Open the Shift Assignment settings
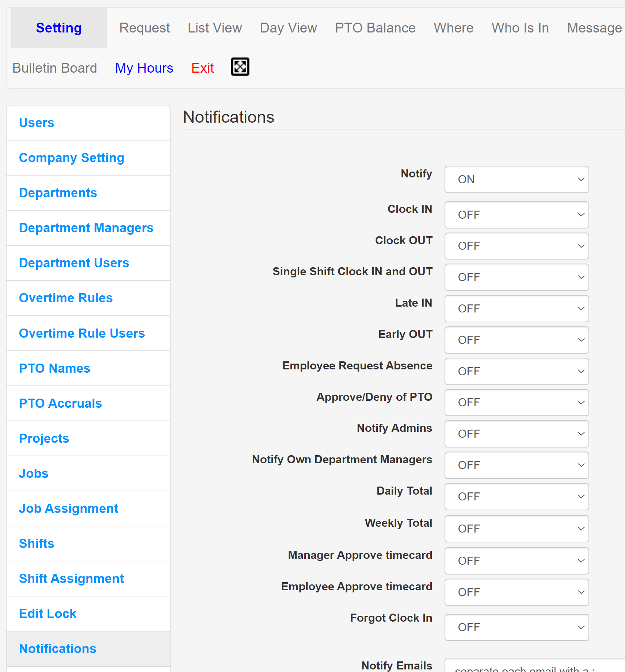The image size is (625, 672). pyautogui.click(x=72, y=579)
